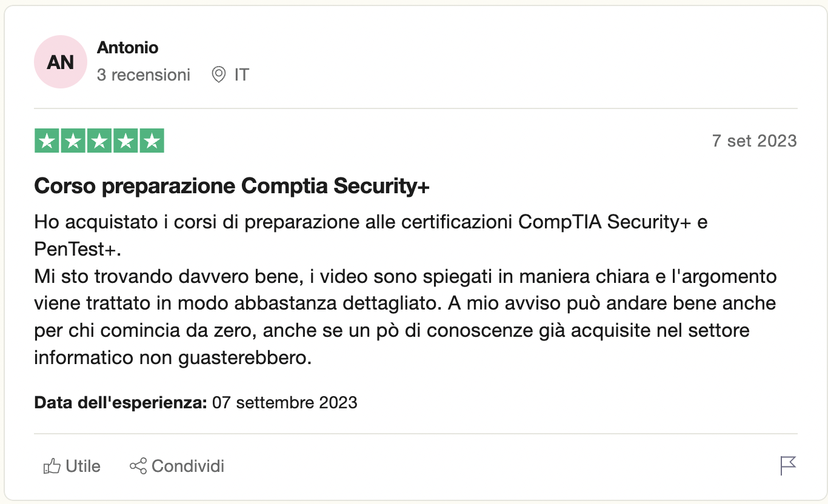Click the fourth green rating star

125,141
